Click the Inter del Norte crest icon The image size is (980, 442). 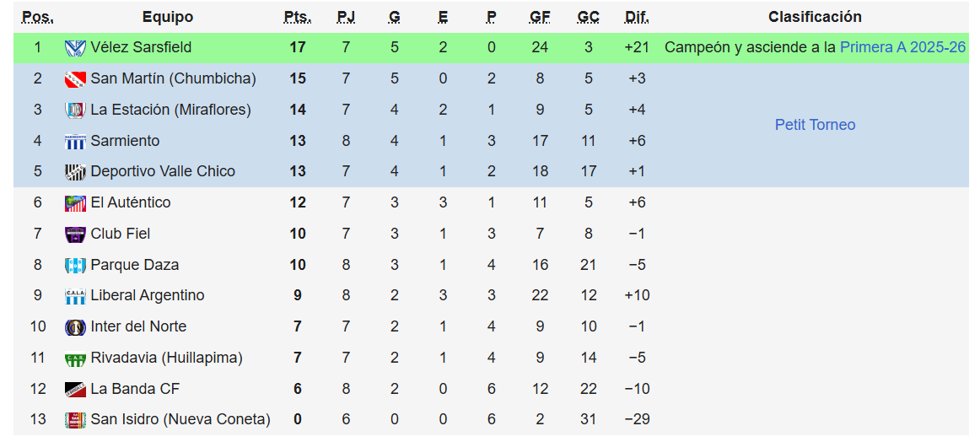[75, 327]
